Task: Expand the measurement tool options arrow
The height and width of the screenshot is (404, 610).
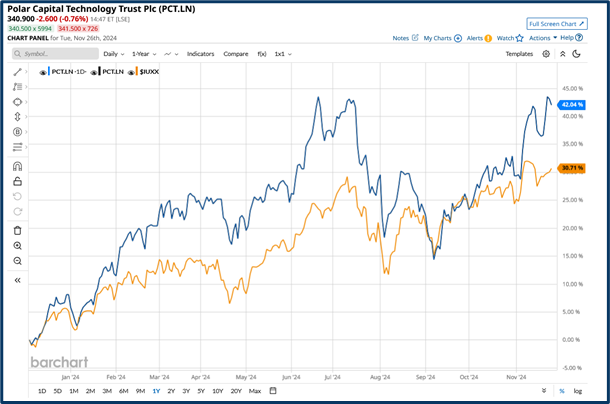Action: pos(26,117)
